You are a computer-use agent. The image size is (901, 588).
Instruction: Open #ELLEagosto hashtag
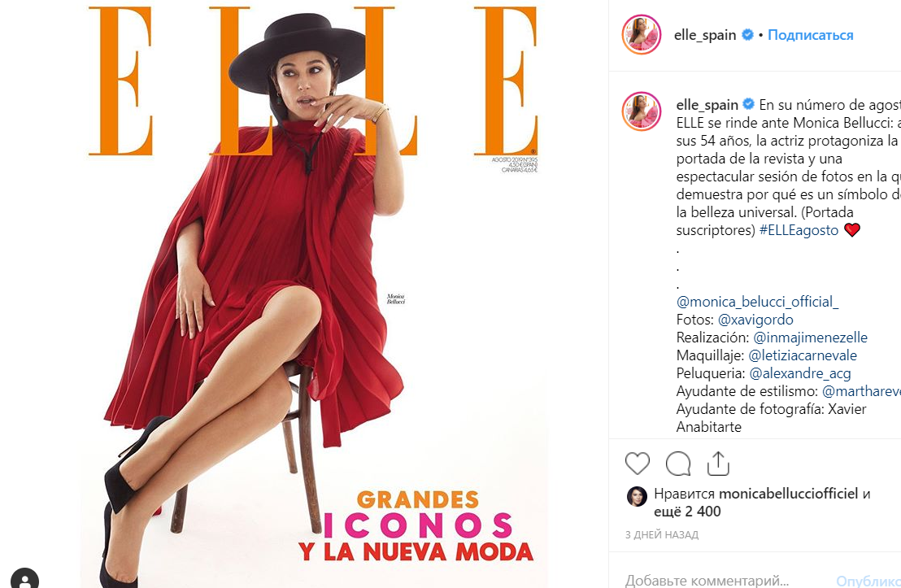pyautogui.click(x=799, y=230)
